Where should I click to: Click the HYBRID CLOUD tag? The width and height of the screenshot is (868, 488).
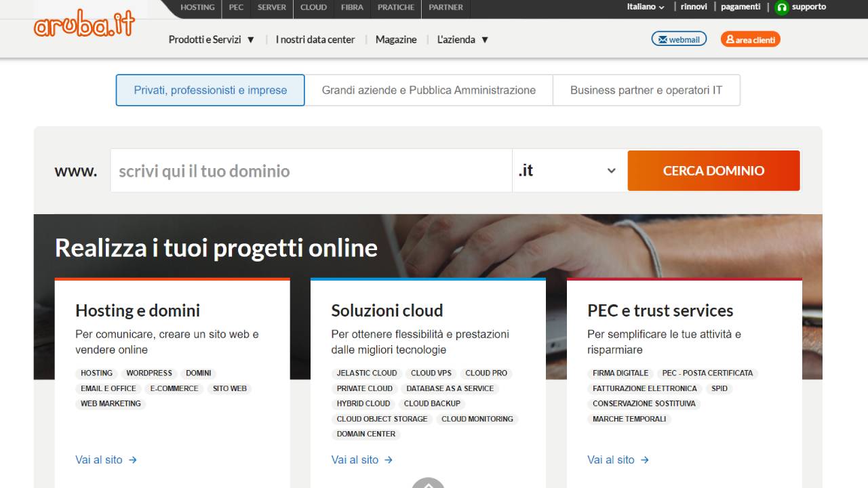pos(363,404)
